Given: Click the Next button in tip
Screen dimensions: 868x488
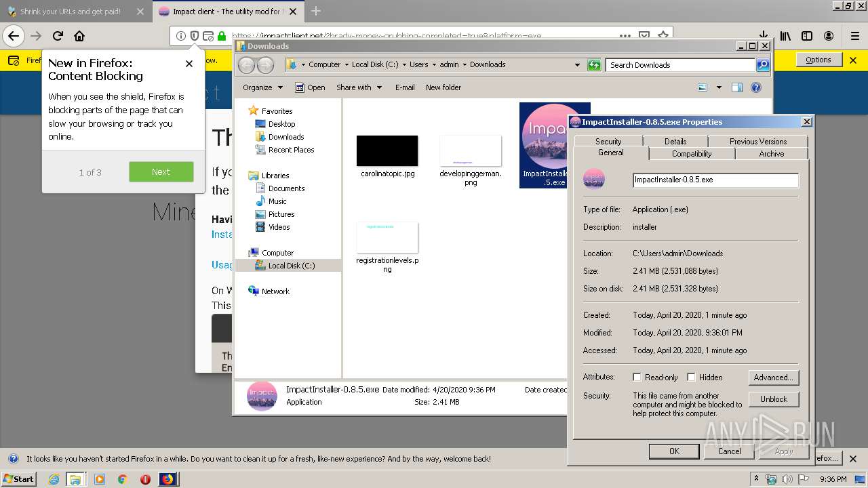Looking at the screenshot, I should click(x=161, y=171).
